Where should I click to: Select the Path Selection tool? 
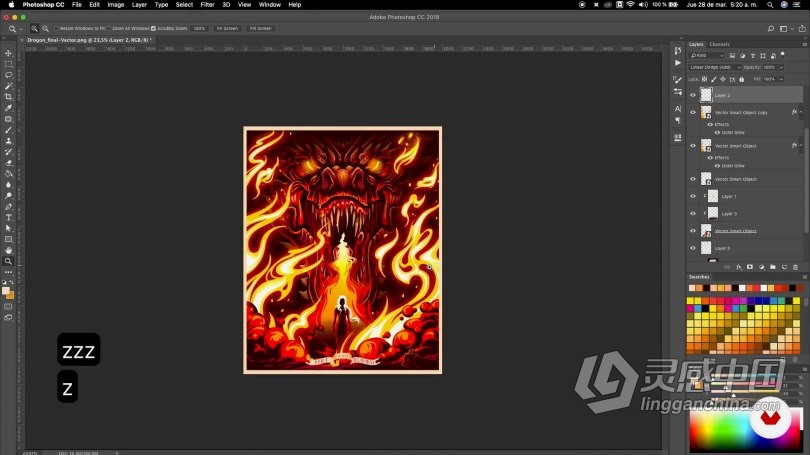tap(8, 228)
